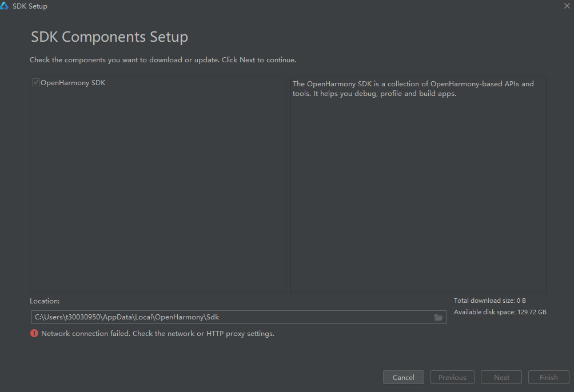This screenshot has width=574, height=392.
Task: Click the 'SDK Setup' window title
Action: point(30,6)
